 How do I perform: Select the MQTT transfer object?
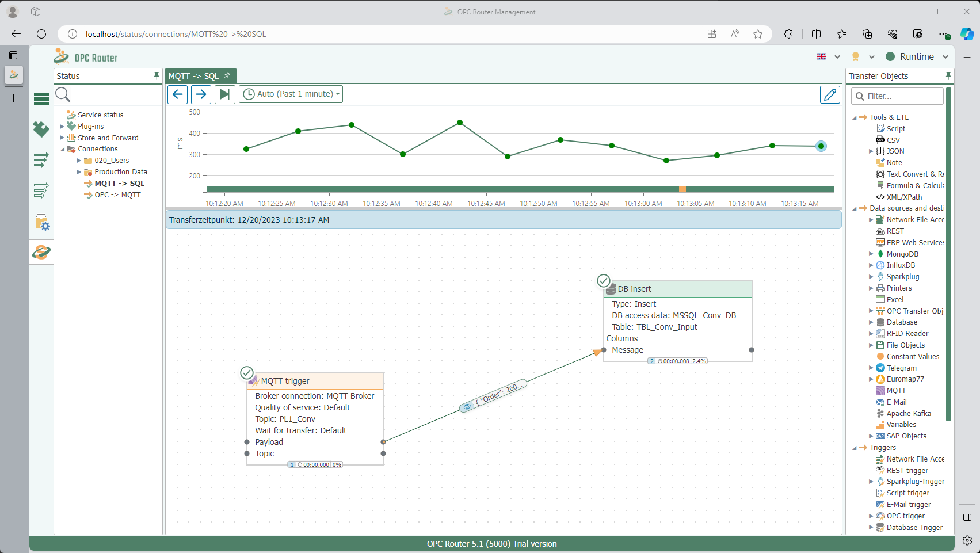[895, 390]
